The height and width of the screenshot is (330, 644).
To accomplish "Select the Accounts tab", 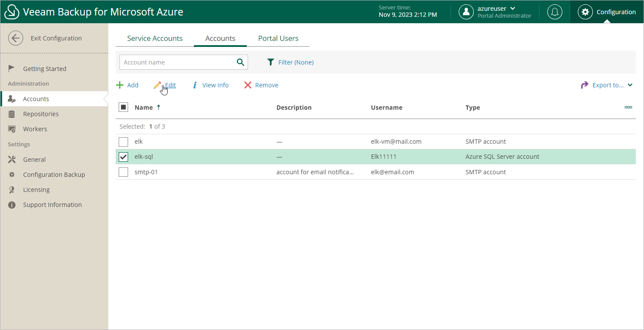I will click(x=220, y=38).
